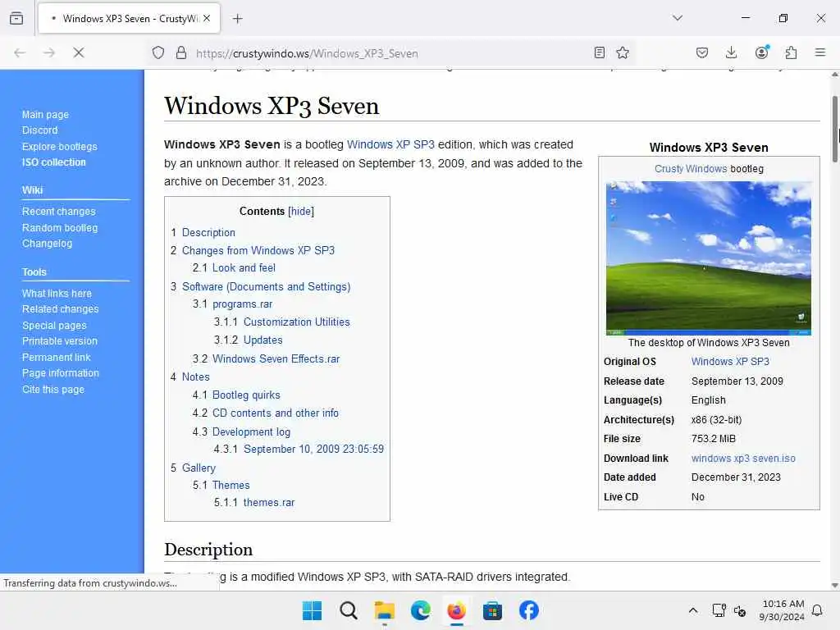This screenshot has width=840, height=630.
Task: Bookmark this page with star icon
Action: [x=623, y=52]
